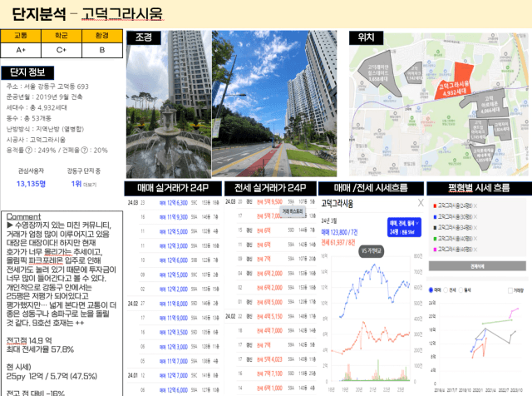Remove the 24평 series from the legend
532x396 pixels.
point(475,205)
